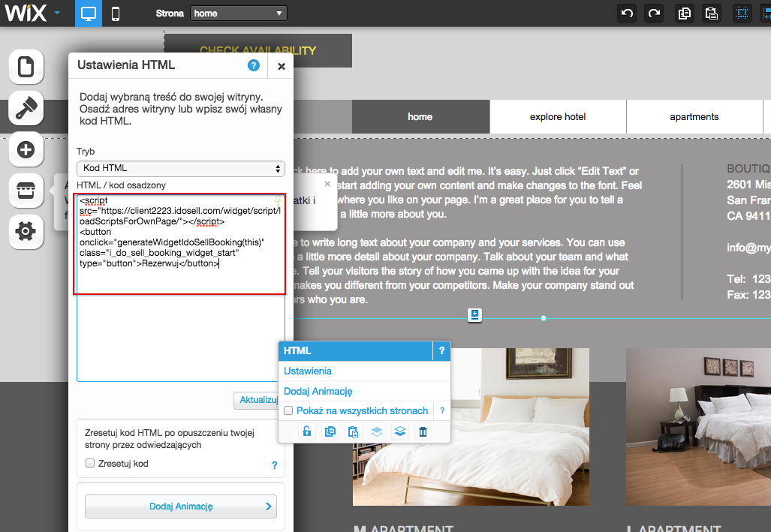Click the round resize handle on section line
The width and height of the screenshot is (771, 532).
tap(544, 319)
